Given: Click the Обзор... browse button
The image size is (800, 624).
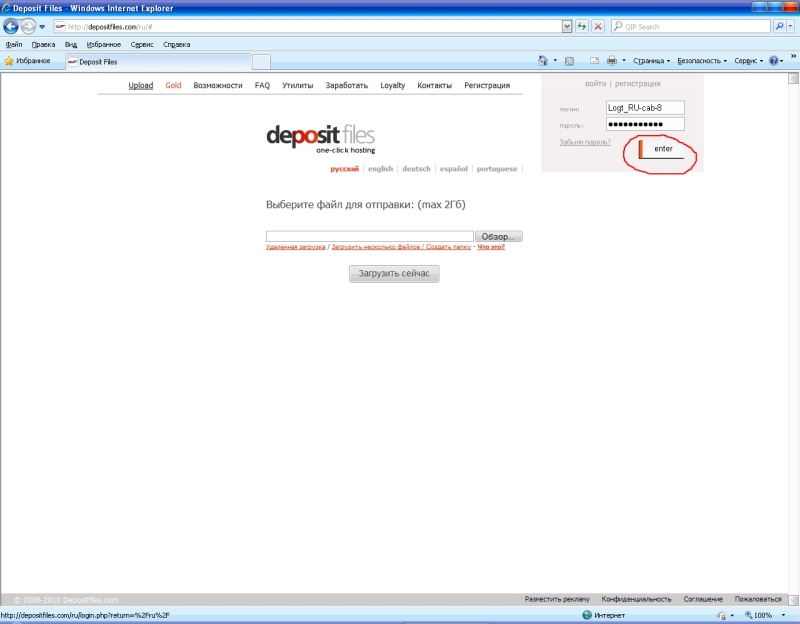Looking at the screenshot, I should tap(498, 236).
